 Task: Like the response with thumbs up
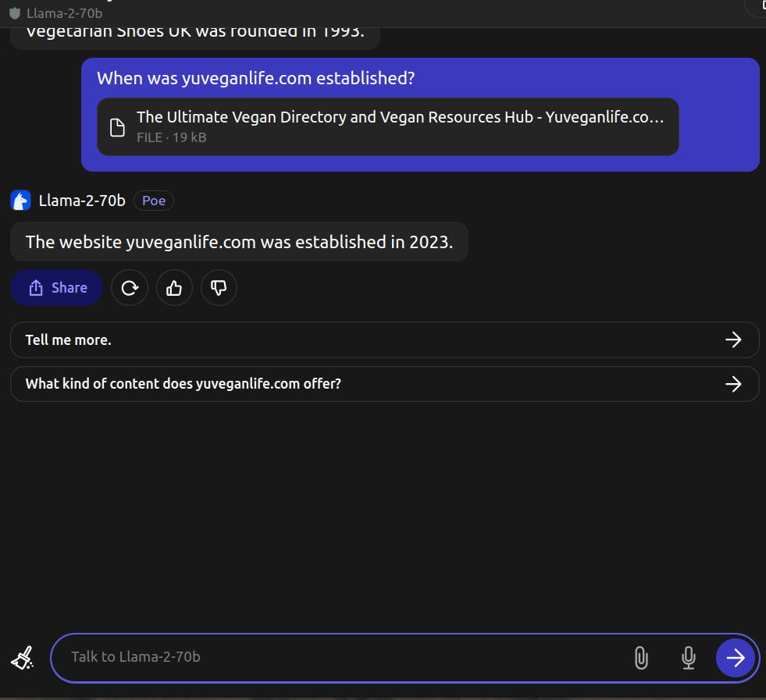(x=174, y=288)
